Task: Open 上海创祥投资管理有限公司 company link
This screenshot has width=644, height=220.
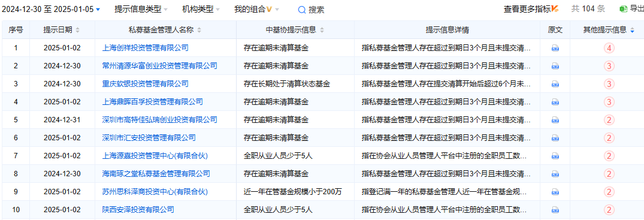Action: pos(146,48)
